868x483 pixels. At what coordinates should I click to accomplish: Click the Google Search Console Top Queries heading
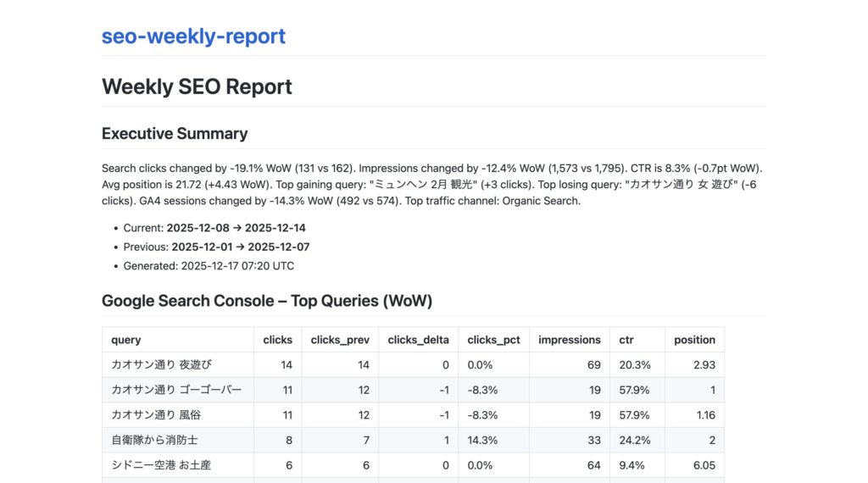(x=267, y=301)
